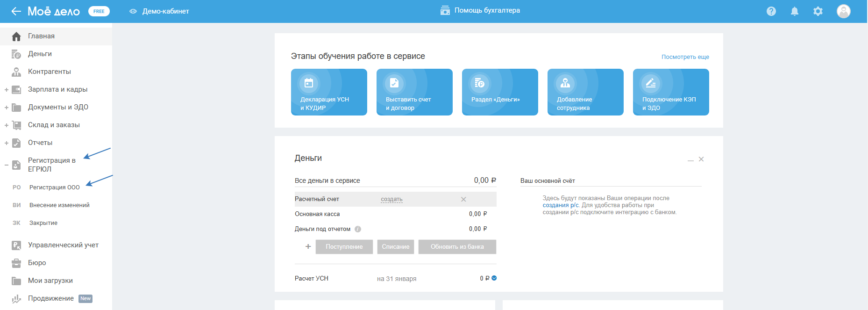
Task: Remove the Расчетный счет row with X
Action: (x=463, y=199)
